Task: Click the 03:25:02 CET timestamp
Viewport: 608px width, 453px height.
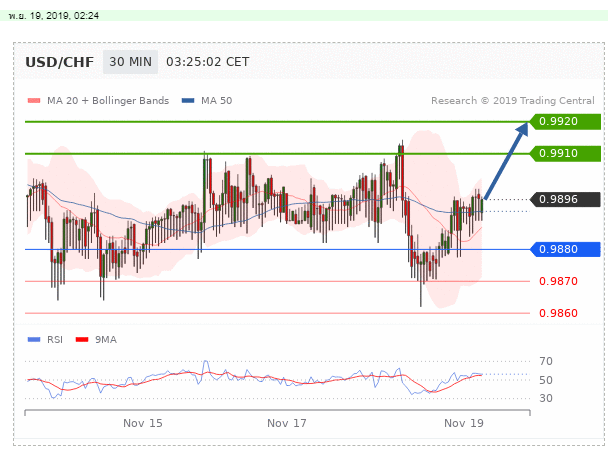Action: coord(207,62)
